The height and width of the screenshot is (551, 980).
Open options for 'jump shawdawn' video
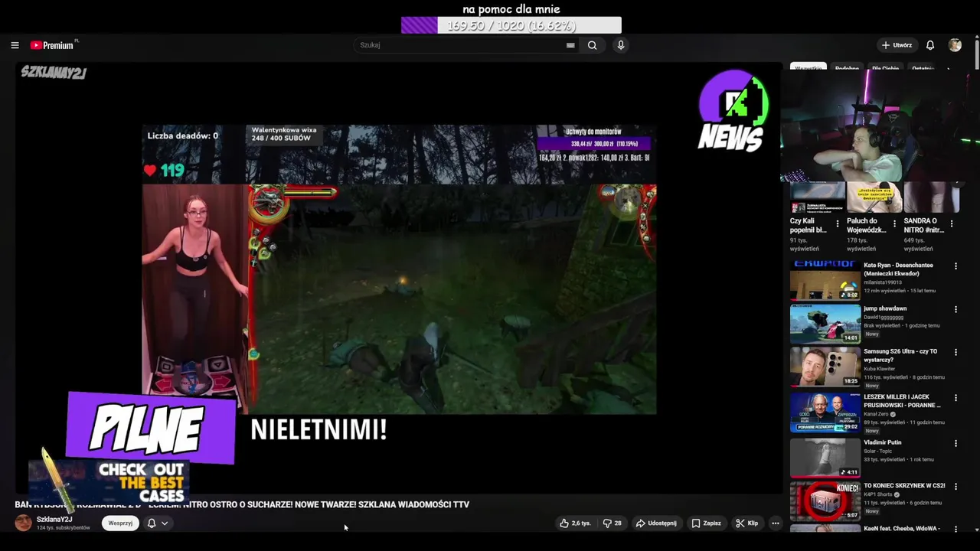(955, 310)
